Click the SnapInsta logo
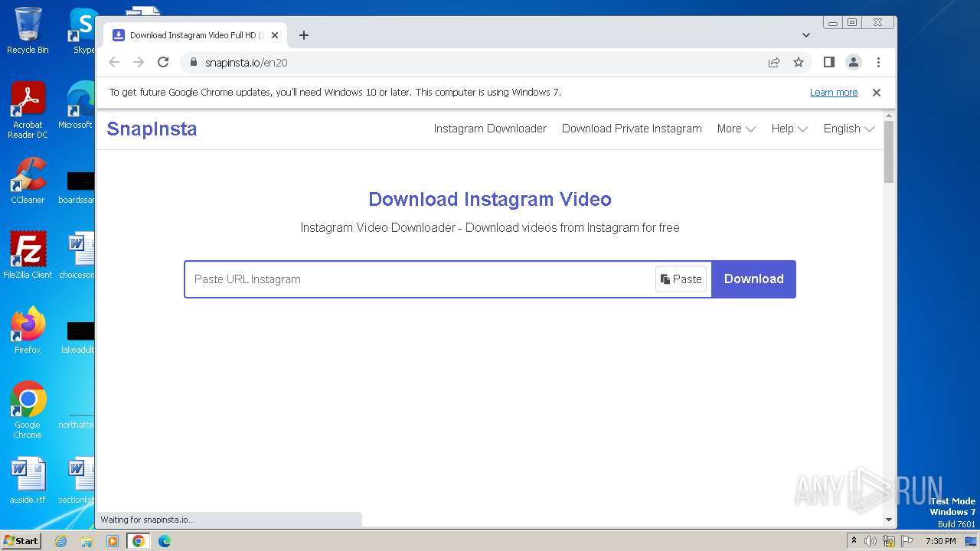Screen dimensions: 980x551 coord(152,129)
